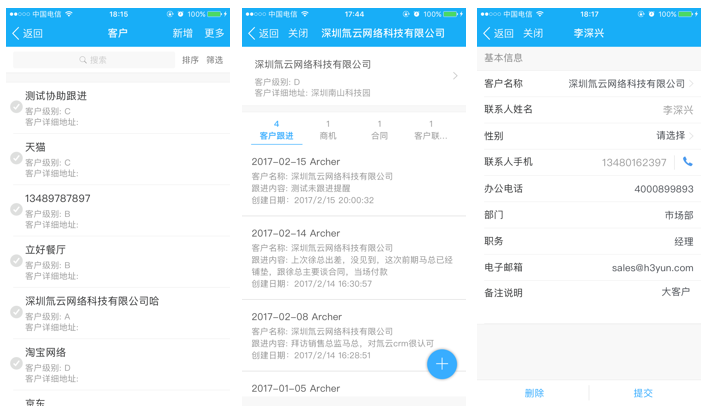The image size is (706, 420).
Task: Check the circle for 13489787897 customer
Action: point(16,210)
